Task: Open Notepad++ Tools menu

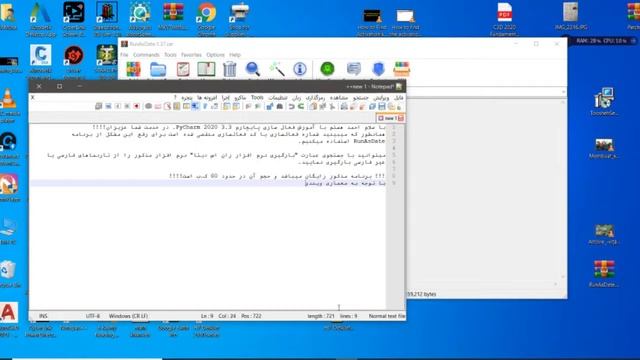Action: coord(257,98)
